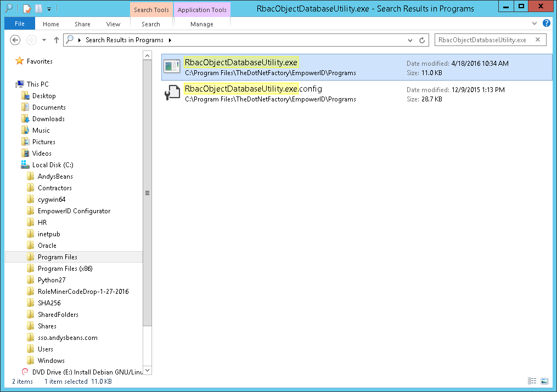Click the up arrow to go to parent folder
Screen dimensions: 557x392
pyautogui.click(x=57, y=39)
